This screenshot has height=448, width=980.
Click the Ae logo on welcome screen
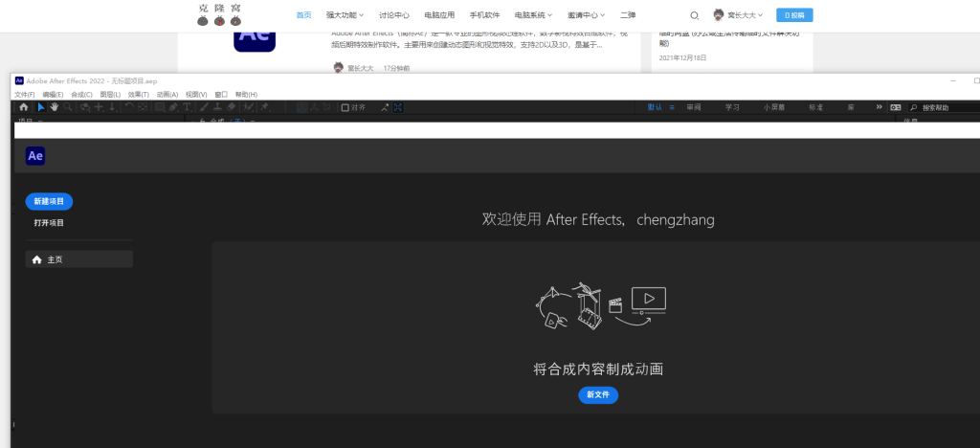coord(35,156)
